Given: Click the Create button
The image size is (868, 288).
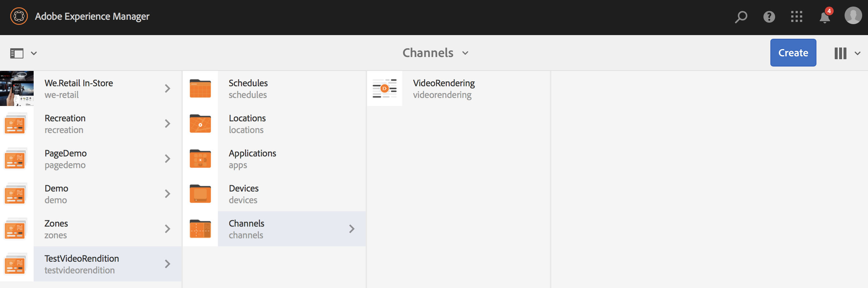Looking at the screenshot, I should [793, 53].
